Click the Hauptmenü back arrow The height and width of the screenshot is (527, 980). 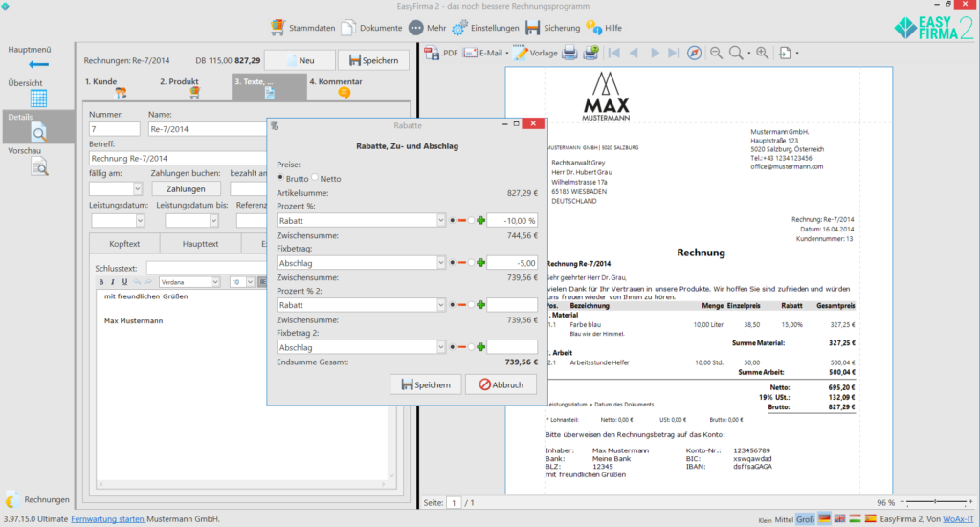coord(38,64)
